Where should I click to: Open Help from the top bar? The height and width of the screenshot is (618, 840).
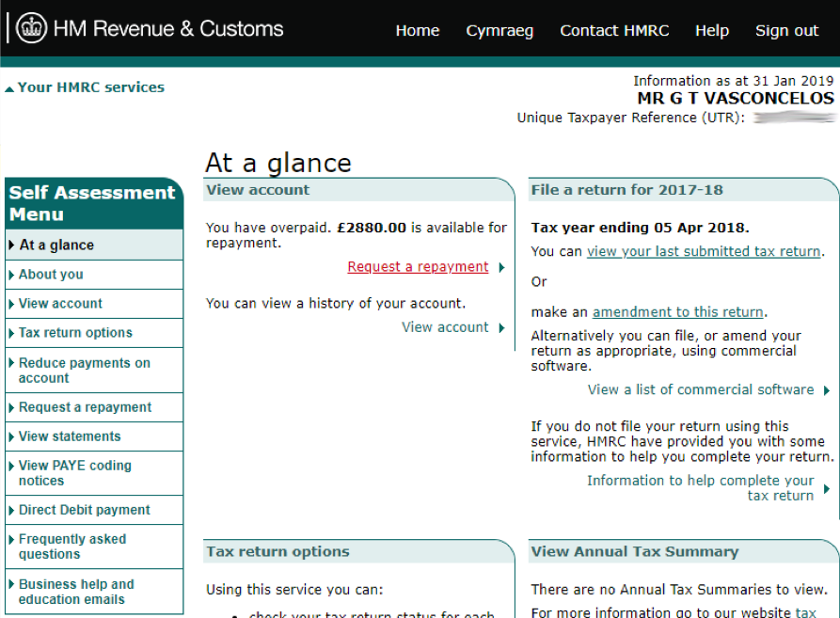pyautogui.click(x=711, y=31)
